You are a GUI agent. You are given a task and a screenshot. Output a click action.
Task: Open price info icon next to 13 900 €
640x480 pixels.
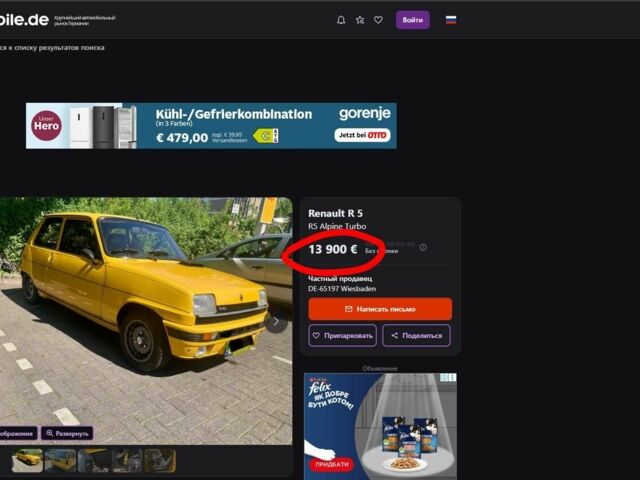pos(423,247)
